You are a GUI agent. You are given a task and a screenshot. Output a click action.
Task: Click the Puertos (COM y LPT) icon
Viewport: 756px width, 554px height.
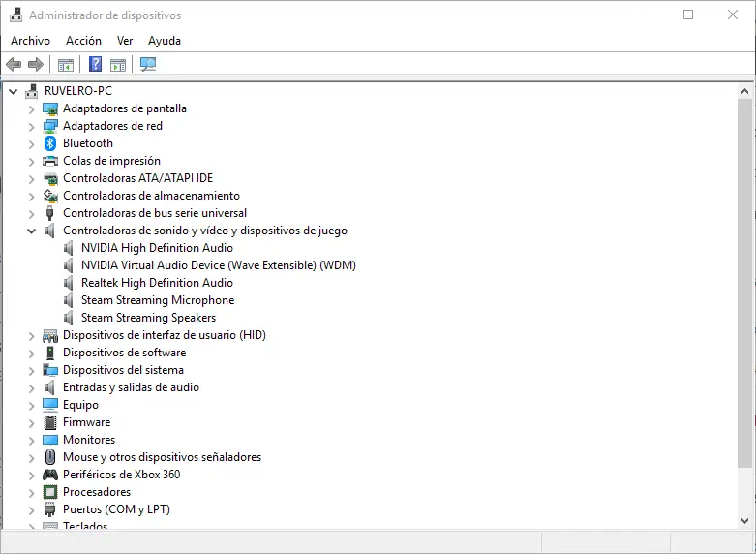(49, 509)
